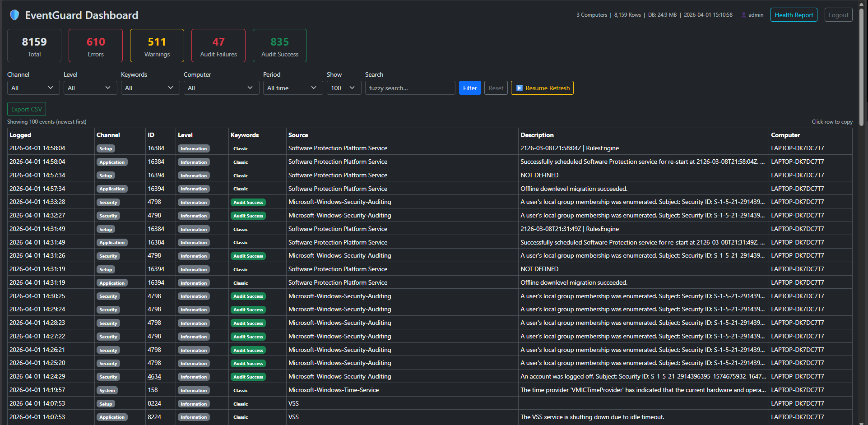Screen dimensions: 868x425
Task: Click '3 Computers' status text
Action: 592,15
